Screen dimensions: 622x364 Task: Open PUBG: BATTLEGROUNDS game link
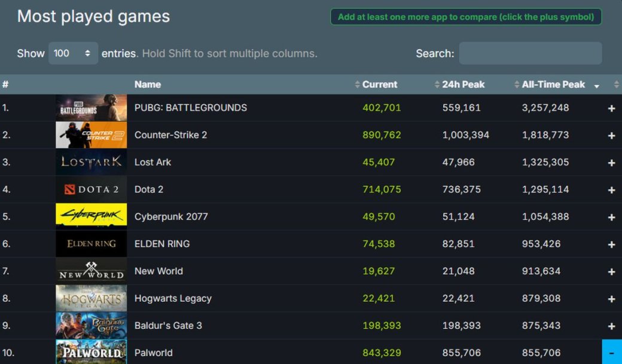190,108
